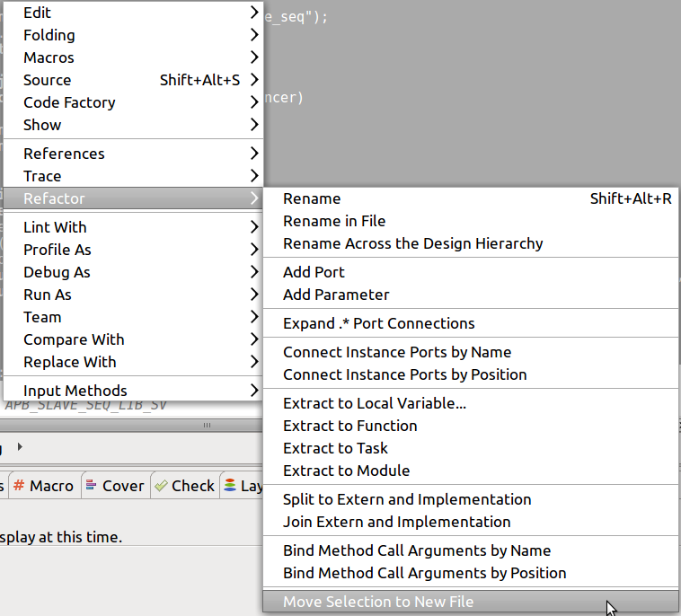Select Rename from the Refactor submenu

coord(312,198)
